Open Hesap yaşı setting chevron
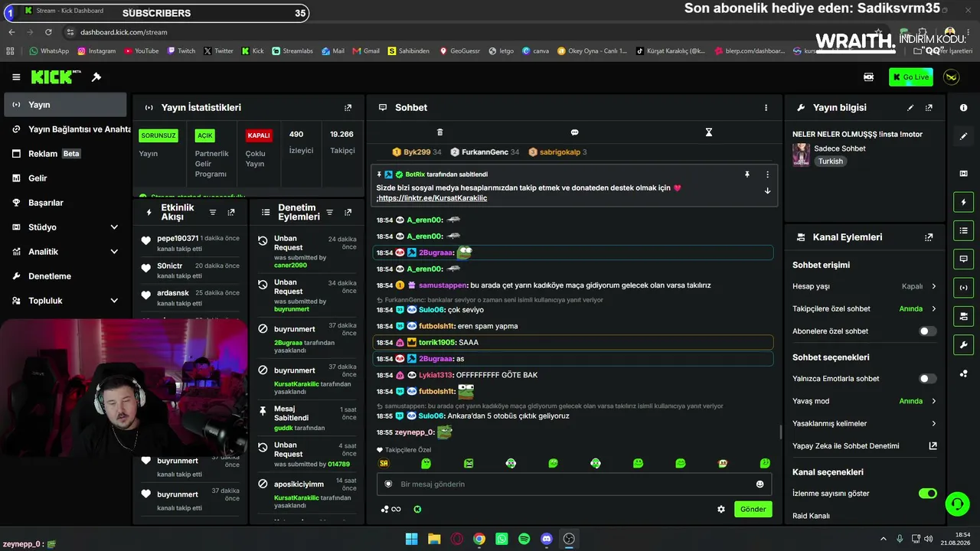The height and width of the screenshot is (551, 980). 933,286
